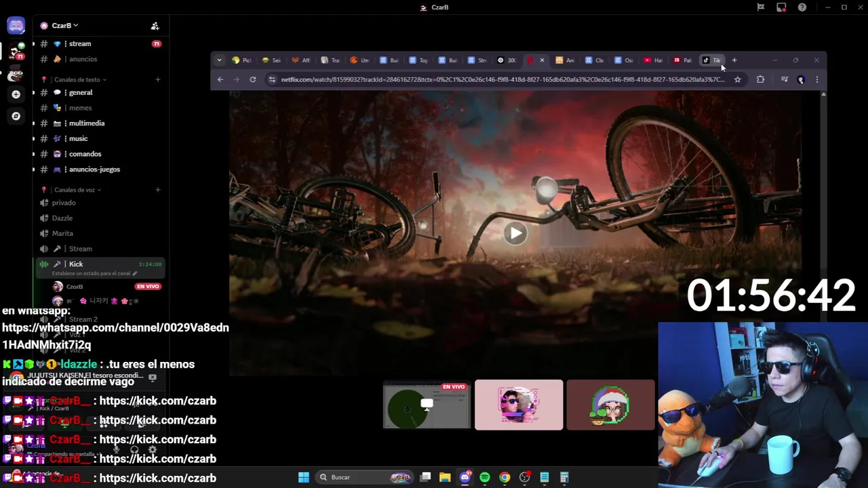The width and height of the screenshot is (868, 488).
Task: Click user CzarB in the Kick voice channel
Action: click(x=75, y=287)
